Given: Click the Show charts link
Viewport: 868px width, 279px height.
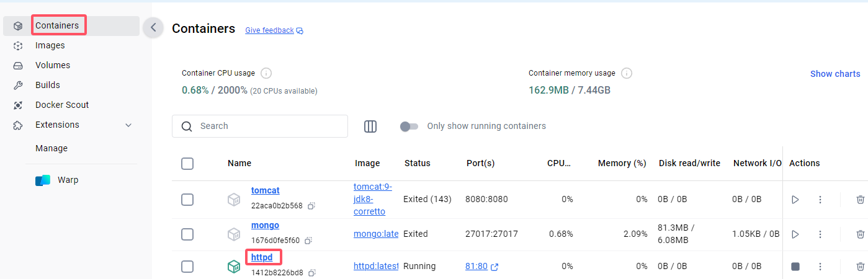Looking at the screenshot, I should pos(835,74).
